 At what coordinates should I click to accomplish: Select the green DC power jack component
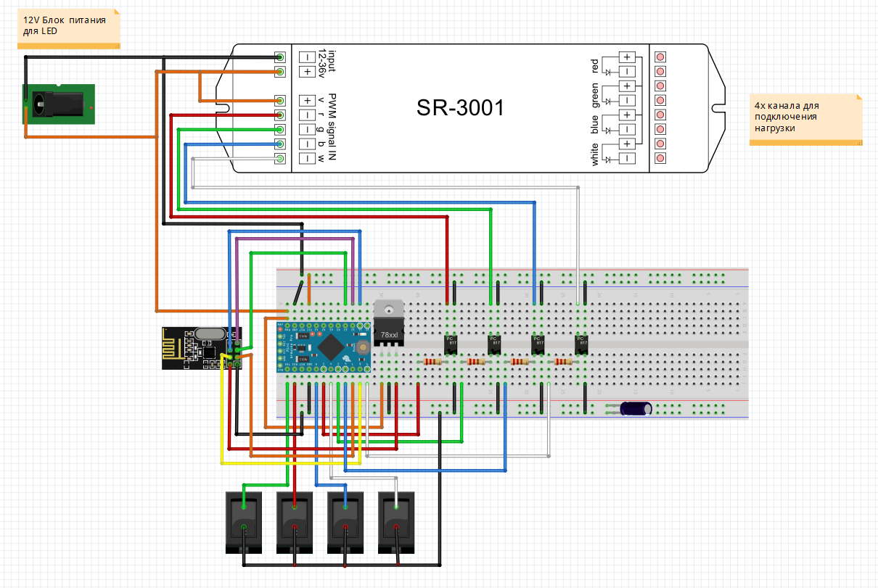pos(59,104)
